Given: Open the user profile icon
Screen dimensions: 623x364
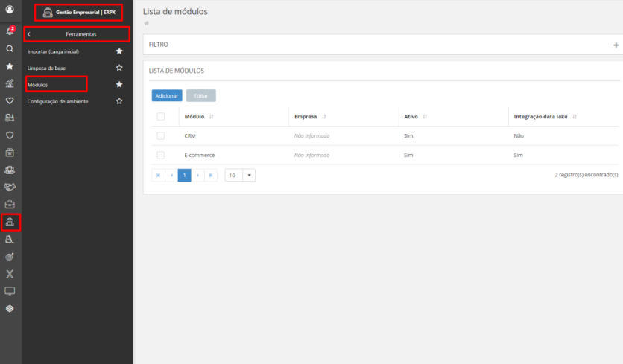Looking at the screenshot, I should click(10, 9).
